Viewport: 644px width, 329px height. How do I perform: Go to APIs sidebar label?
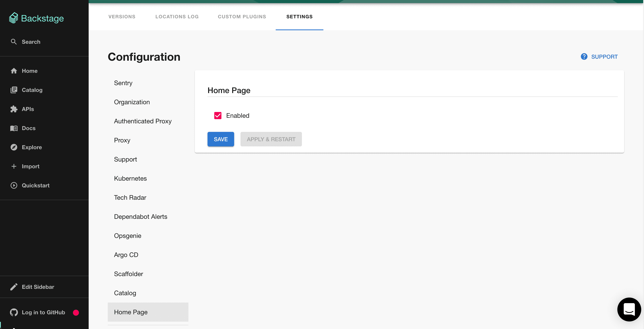[x=28, y=109]
